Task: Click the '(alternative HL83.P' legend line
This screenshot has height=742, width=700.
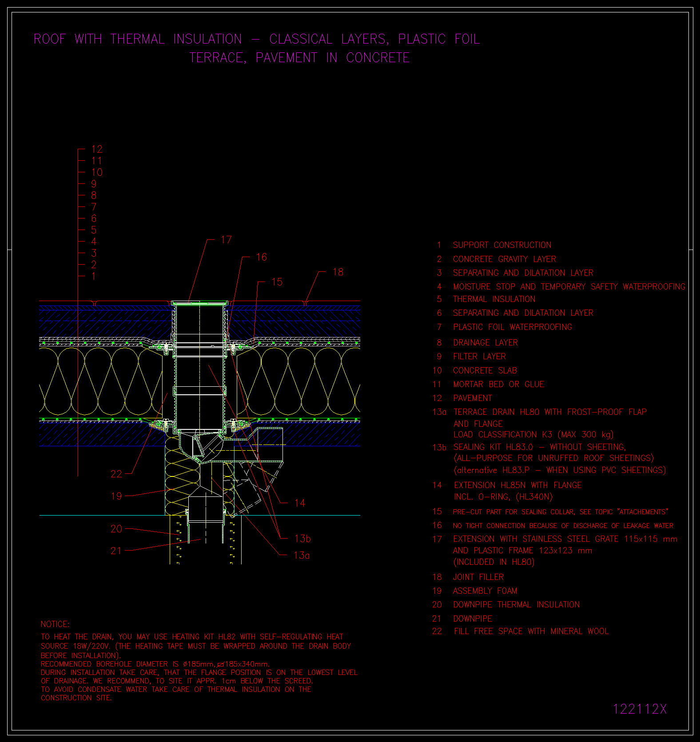Action: click(x=560, y=470)
